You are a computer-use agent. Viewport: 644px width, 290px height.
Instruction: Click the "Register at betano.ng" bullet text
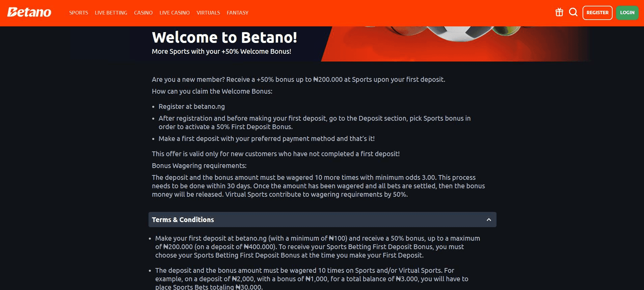pyautogui.click(x=192, y=106)
